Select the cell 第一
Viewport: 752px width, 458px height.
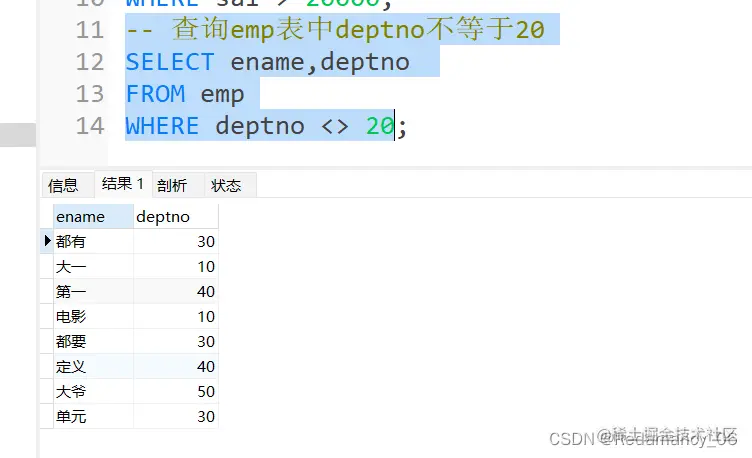coord(93,291)
